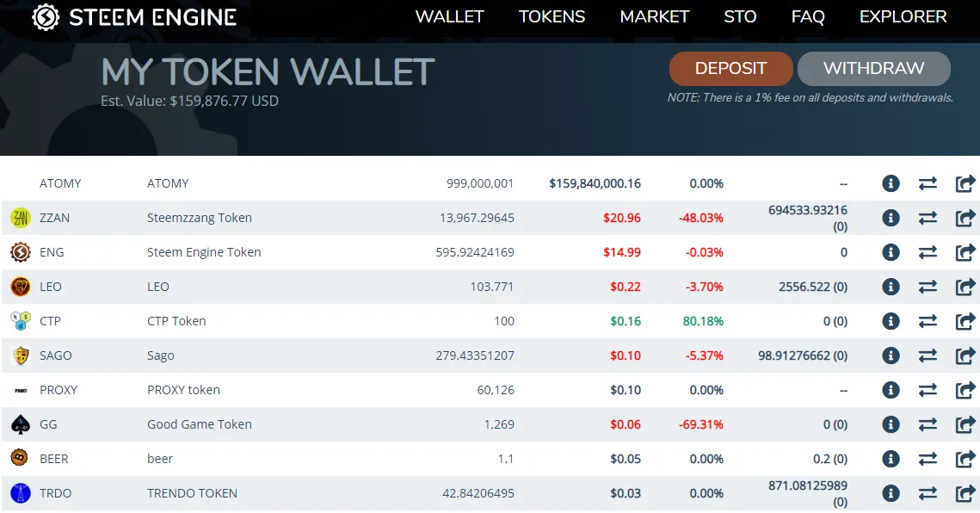The image size is (980, 513).
Task: Send SAGO tokens with share icon
Action: coord(965,355)
